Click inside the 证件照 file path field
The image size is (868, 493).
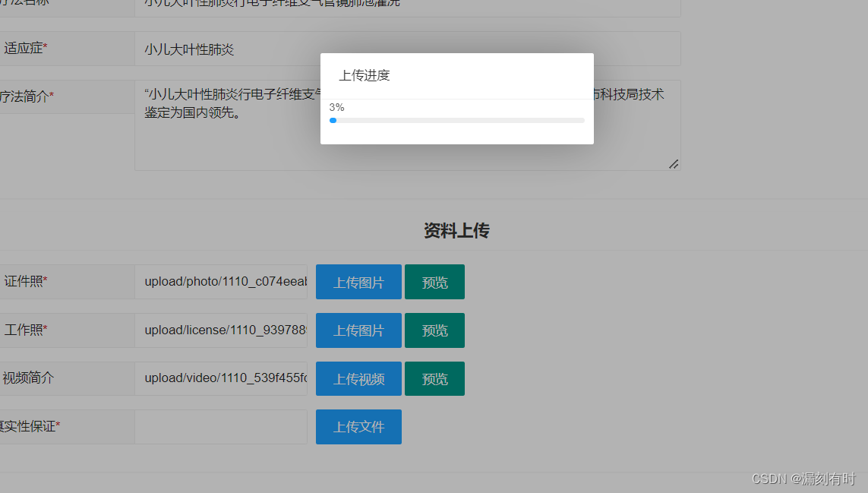(x=221, y=281)
